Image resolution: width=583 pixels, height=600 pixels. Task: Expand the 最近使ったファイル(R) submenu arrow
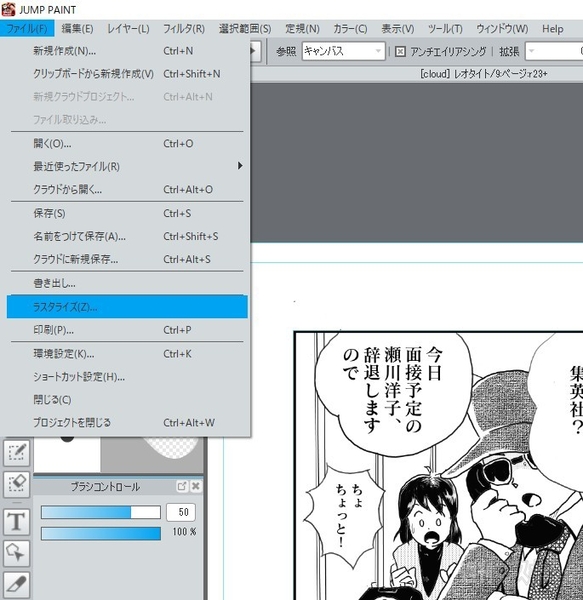pyautogui.click(x=240, y=166)
